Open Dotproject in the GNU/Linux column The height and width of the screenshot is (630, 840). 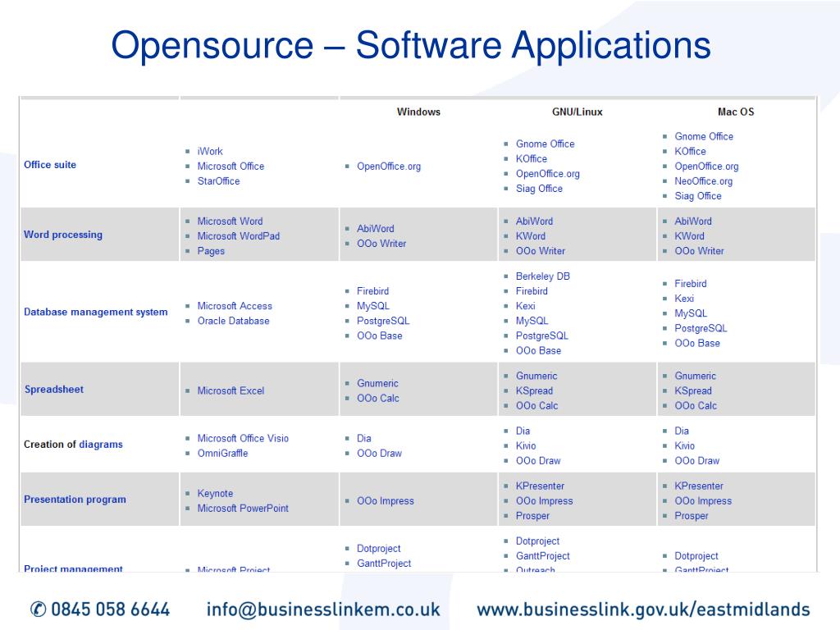click(537, 541)
